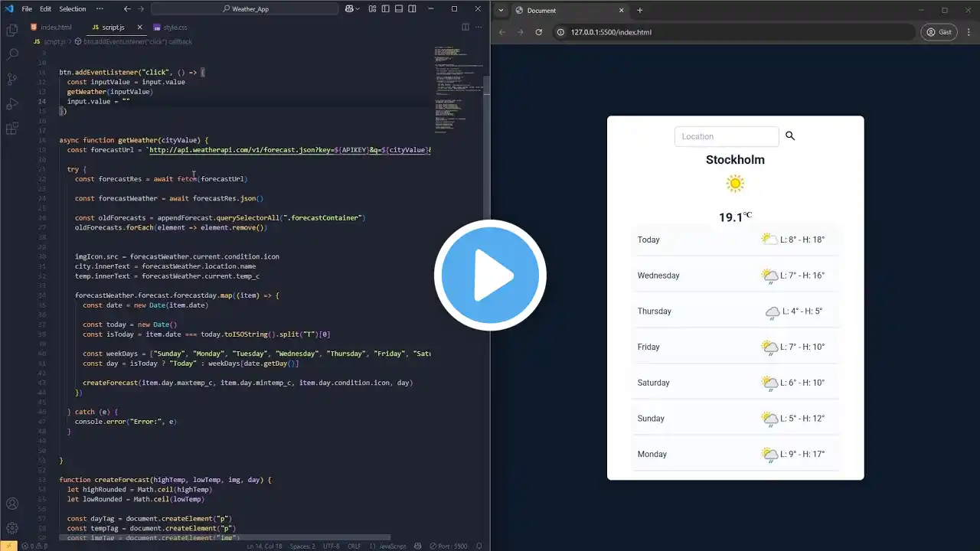The height and width of the screenshot is (551, 980).
Task: Open the Run and Debug view
Action: (x=12, y=104)
